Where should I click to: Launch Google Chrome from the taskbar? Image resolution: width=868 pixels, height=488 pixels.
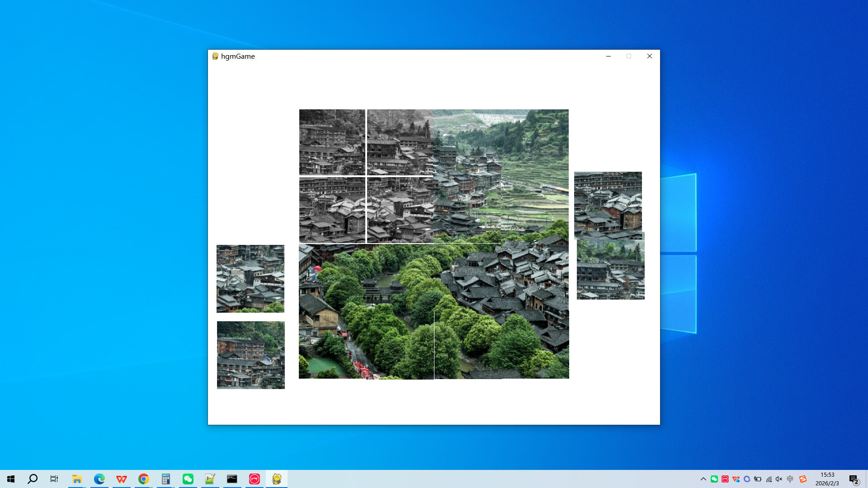coord(143,479)
